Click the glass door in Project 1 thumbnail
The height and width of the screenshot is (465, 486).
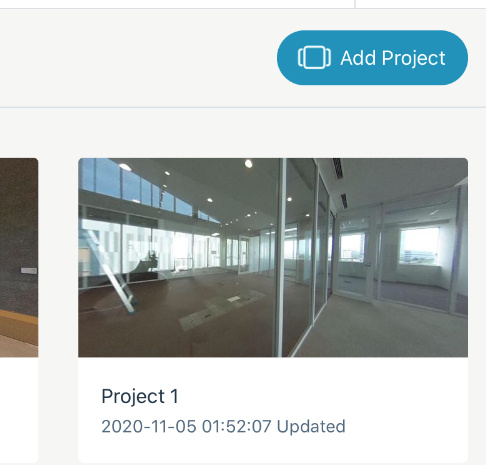tap(353, 256)
